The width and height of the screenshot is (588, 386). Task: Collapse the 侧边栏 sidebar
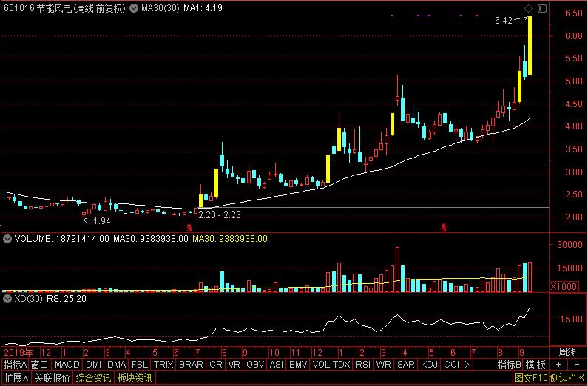(567, 378)
